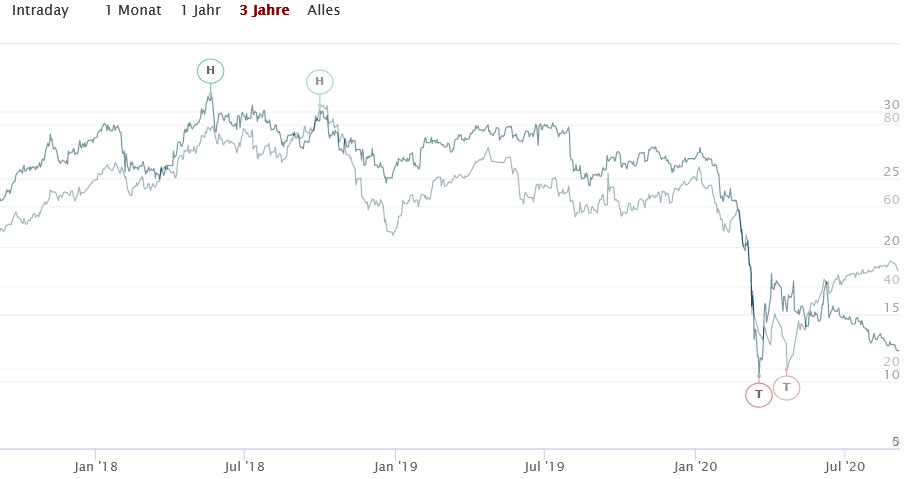Switch to the Intraday time range
Image resolution: width=910 pixels, height=479 pixels.
[40, 11]
